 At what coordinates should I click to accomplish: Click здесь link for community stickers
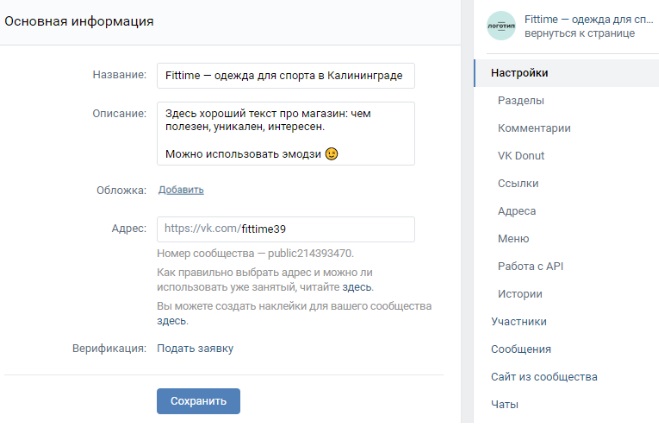171,321
